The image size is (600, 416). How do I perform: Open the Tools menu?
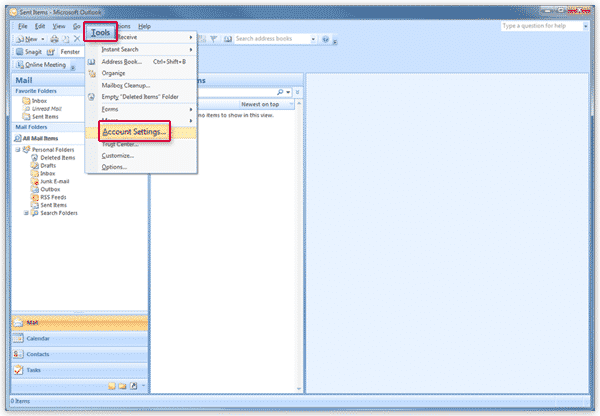point(100,33)
